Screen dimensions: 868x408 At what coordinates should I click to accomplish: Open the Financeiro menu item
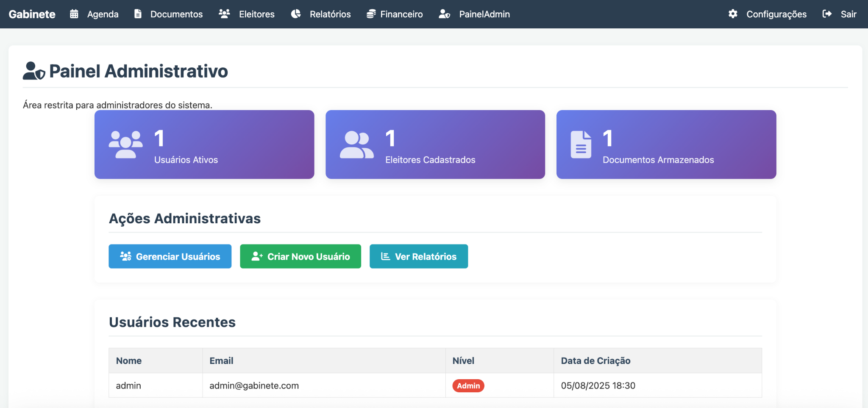[401, 14]
